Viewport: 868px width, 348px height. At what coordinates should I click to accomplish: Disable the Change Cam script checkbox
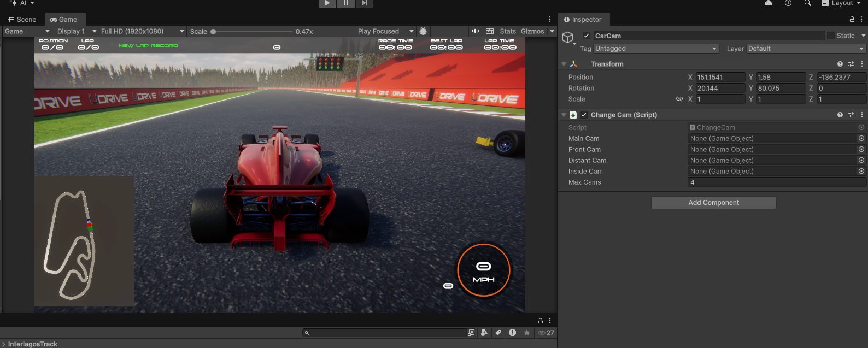pyautogui.click(x=584, y=115)
